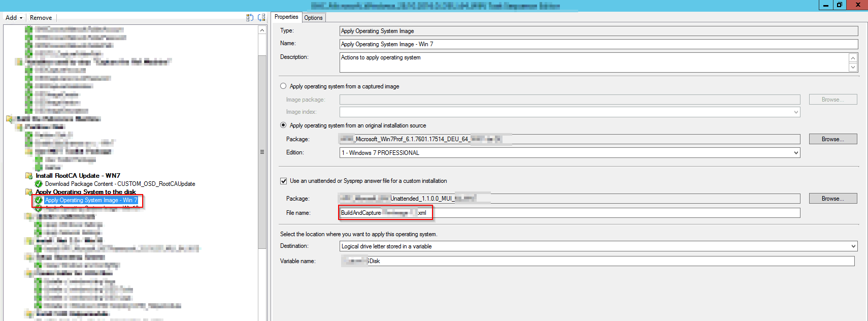Image resolution: width=868 pixels, height=321 pixels.
Task: Click the Apply Operating System to the disk folder icon
Action: (x=29, y=192)
